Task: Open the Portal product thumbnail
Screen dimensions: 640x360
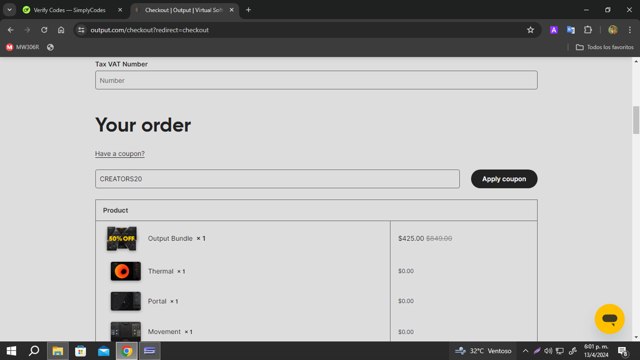Action: coord(126,301)
